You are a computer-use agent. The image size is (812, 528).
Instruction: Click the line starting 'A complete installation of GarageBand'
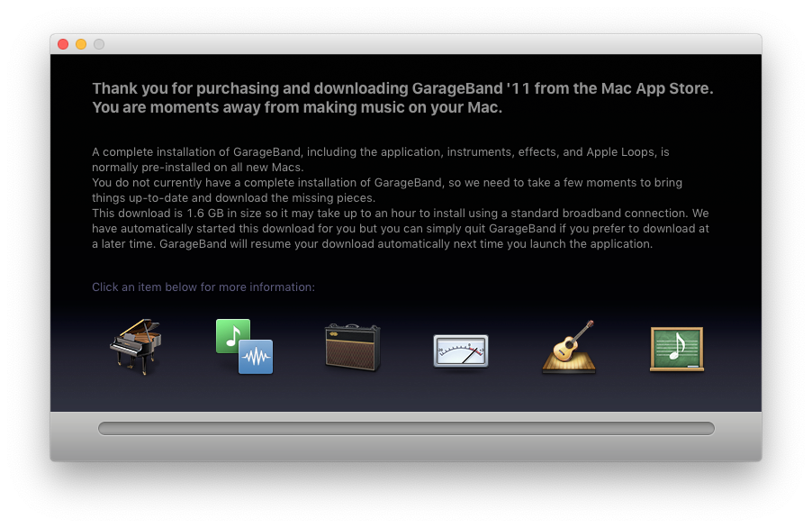click(381, 152)
